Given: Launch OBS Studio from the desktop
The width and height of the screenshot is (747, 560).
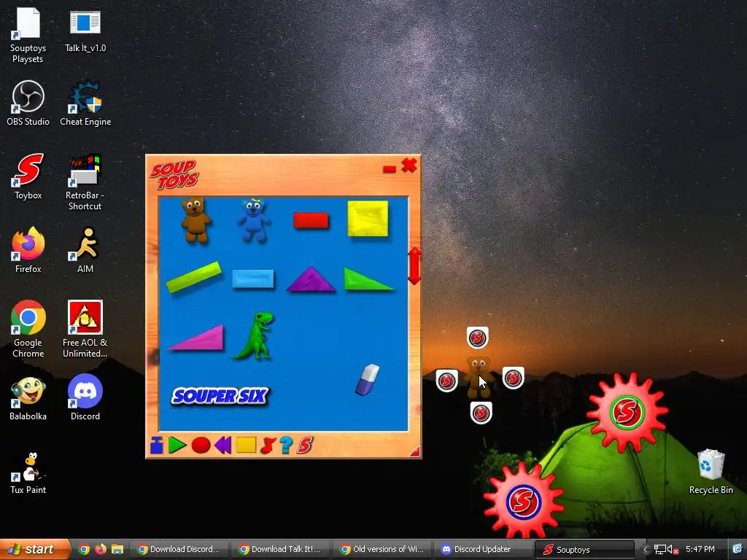Looking at the screenshot, I should (28, 102).
